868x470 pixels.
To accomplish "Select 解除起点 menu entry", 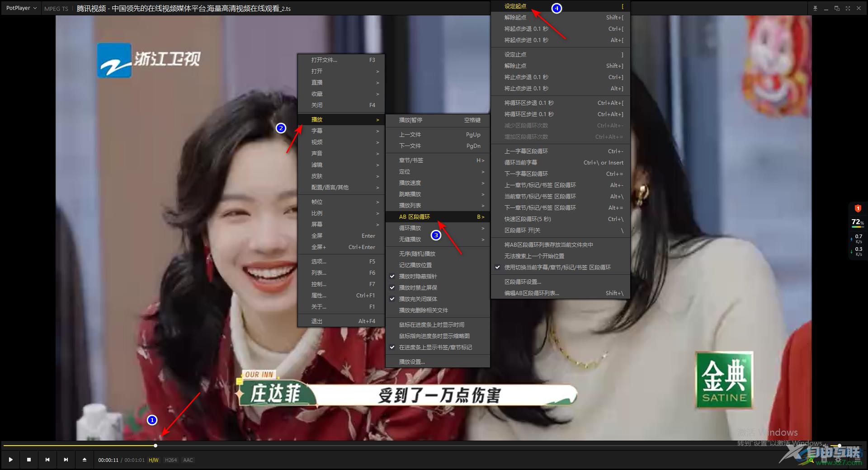I will point(561,17).
